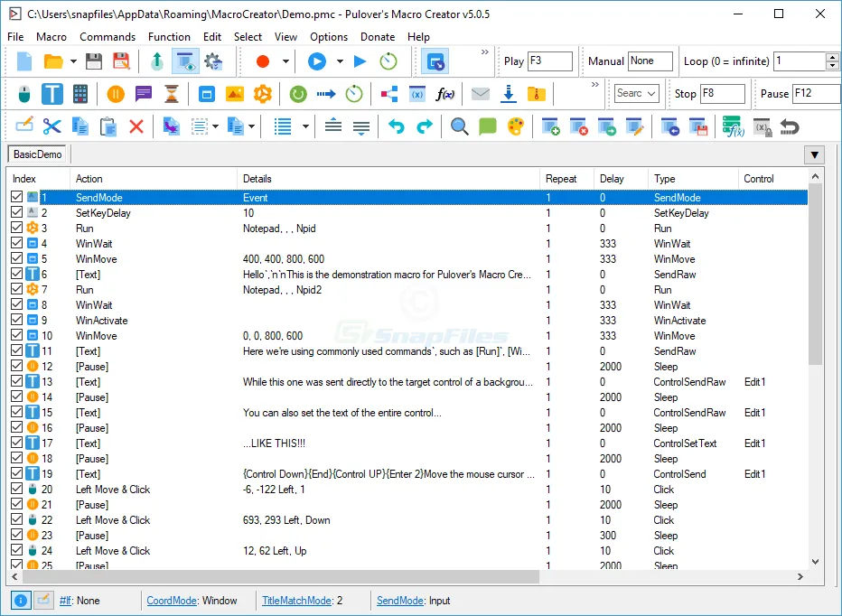The image size is (842, 616).
Task: Click the #If link
Action: [x=65, y=601]
